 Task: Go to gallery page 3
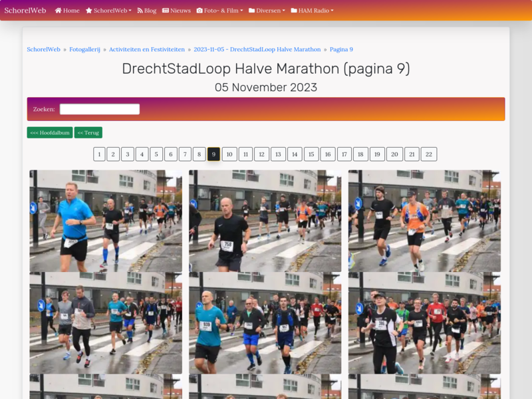point(128,154)
